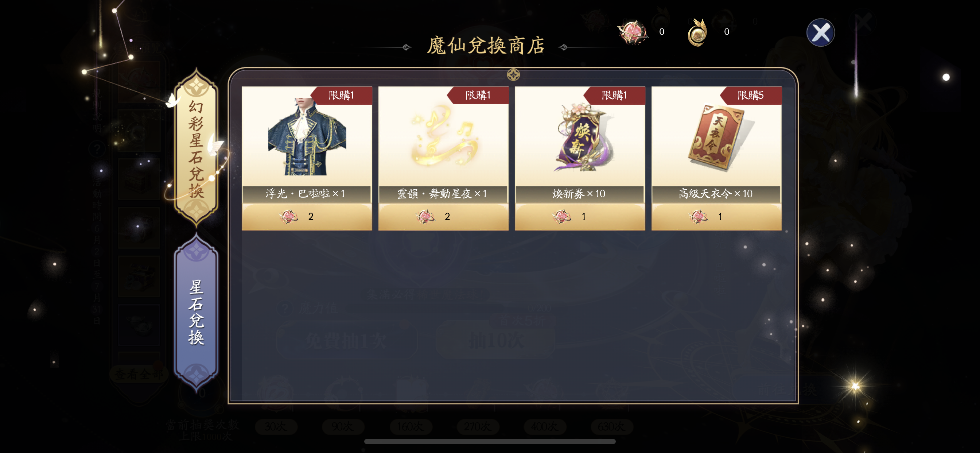Tap the pink star stone currency icon
The image size is (980, 453).
point(633,32)
